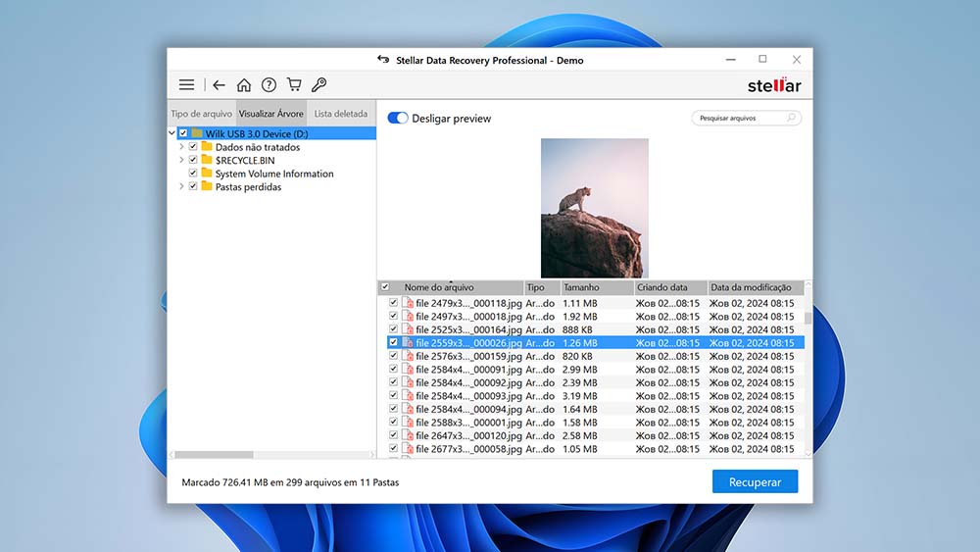Click file icon of file 2647x3..._000120.jpg

[x=408, y=435]
